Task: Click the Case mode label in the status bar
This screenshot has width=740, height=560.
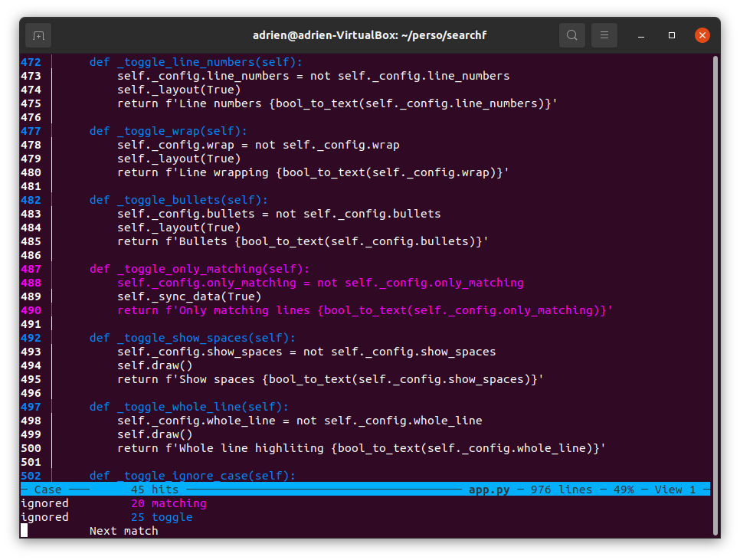Action: [47, 489]
